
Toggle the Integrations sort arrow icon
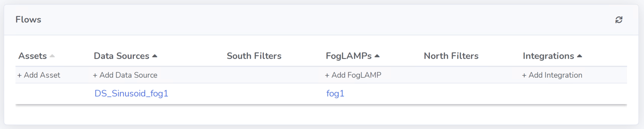pos(579,56)
